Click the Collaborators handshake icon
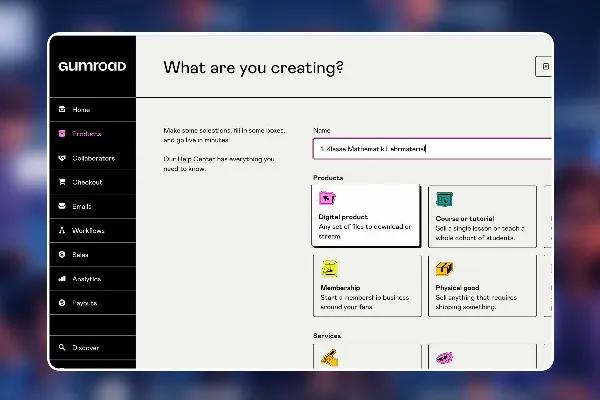The width and height of the screenshot is (600, 400). click(x=62, y=158)
